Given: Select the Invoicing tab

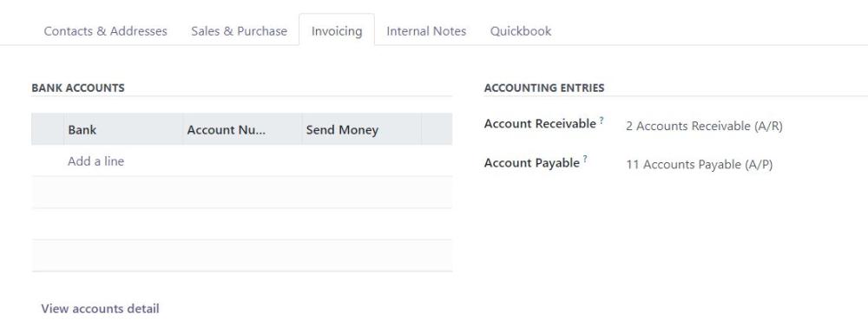Looking at the screenshot, I should [337, 31].
